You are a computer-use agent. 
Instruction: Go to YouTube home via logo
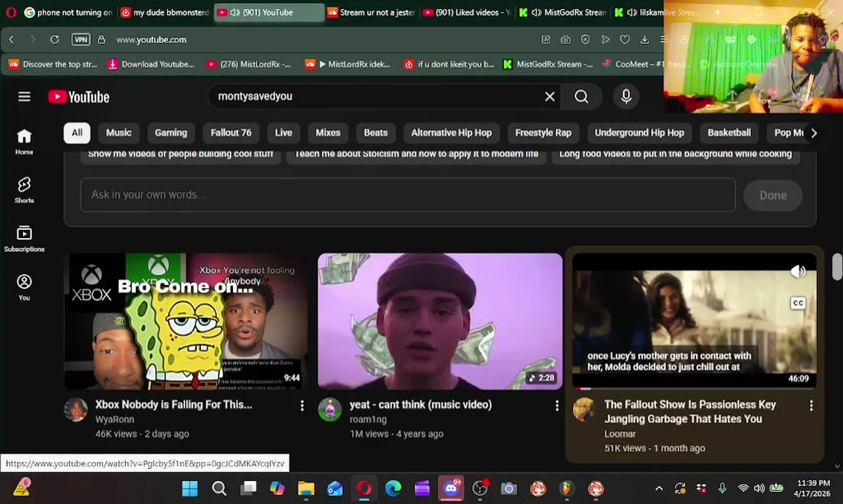(x=78, y=97)
